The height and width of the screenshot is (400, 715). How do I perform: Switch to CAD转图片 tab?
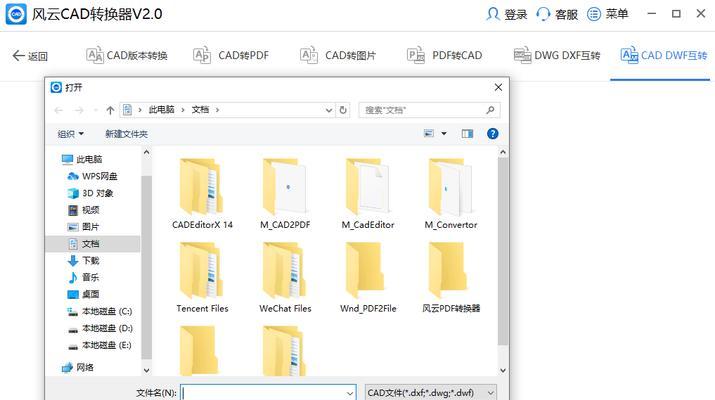coord(338,56)
